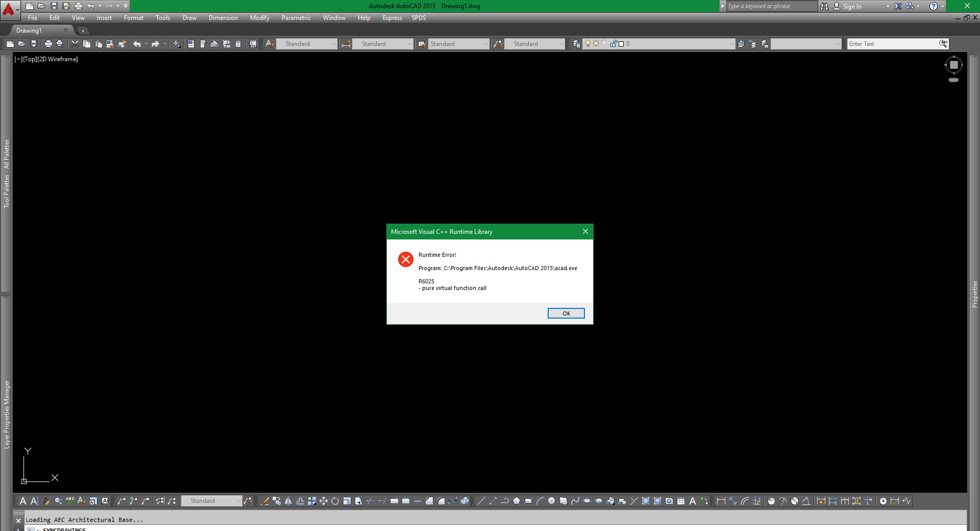
Task: Click layer 0 white color swatch
Action: point(621,44)
